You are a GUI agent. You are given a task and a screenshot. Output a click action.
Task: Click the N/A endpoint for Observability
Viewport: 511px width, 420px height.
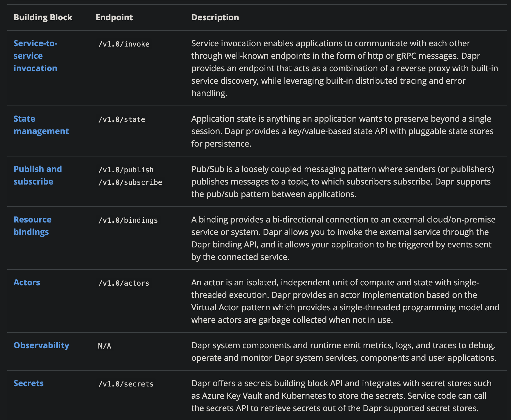tap(104, 346)
